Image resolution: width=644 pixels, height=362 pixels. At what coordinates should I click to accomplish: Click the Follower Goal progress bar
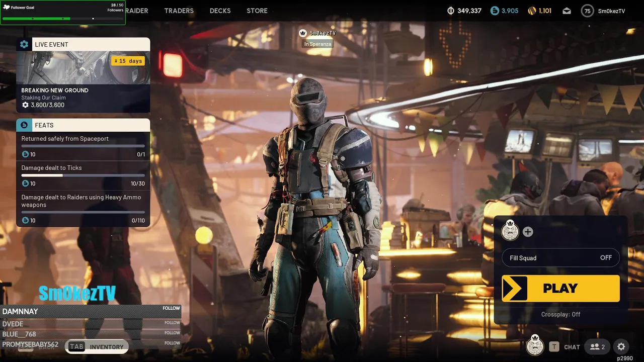tap(63, 19)
